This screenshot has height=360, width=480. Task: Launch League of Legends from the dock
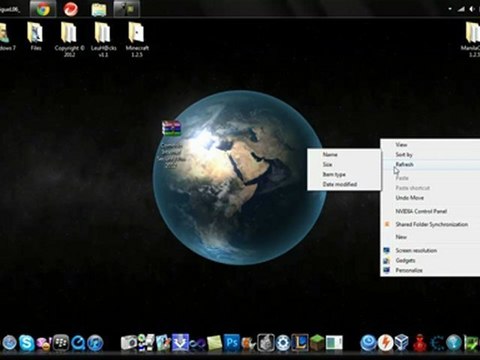[x=300, y=343]
